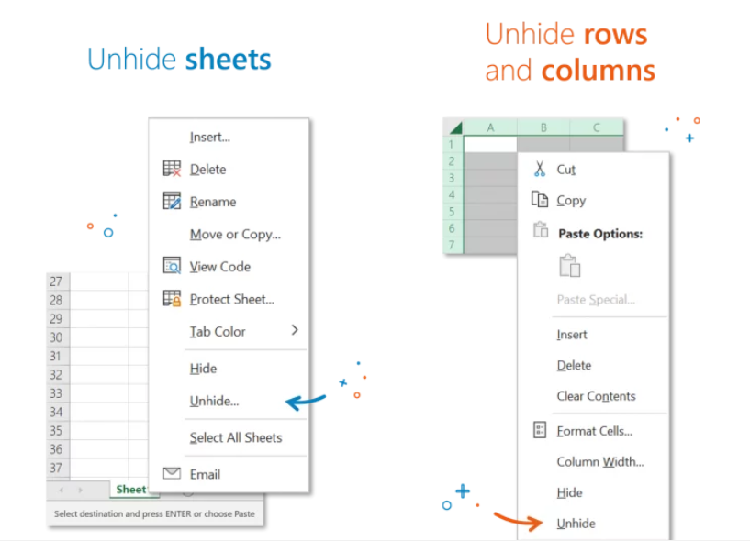Click the Paste Options clipboard icon
The width and height of the screenshot is (750, 541).
(x=540, y=230)
